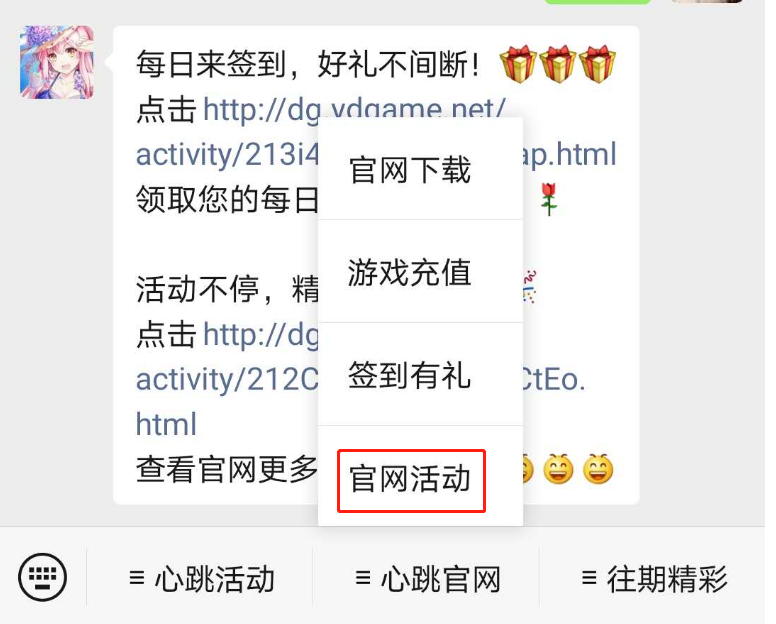Open the activity/212C link text
This screenshot has width=776, height=624.
pyautogui.click(x=227, y=380)
